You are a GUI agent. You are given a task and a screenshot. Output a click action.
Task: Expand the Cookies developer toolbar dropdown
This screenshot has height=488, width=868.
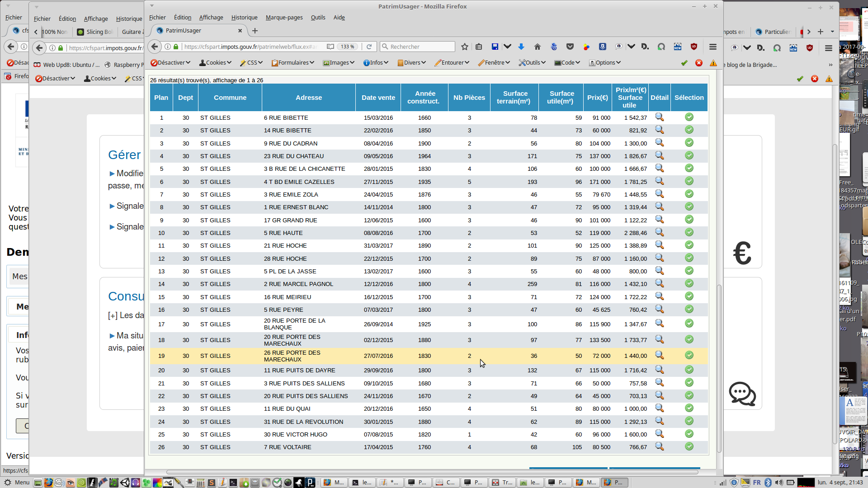tap(216, 63)
